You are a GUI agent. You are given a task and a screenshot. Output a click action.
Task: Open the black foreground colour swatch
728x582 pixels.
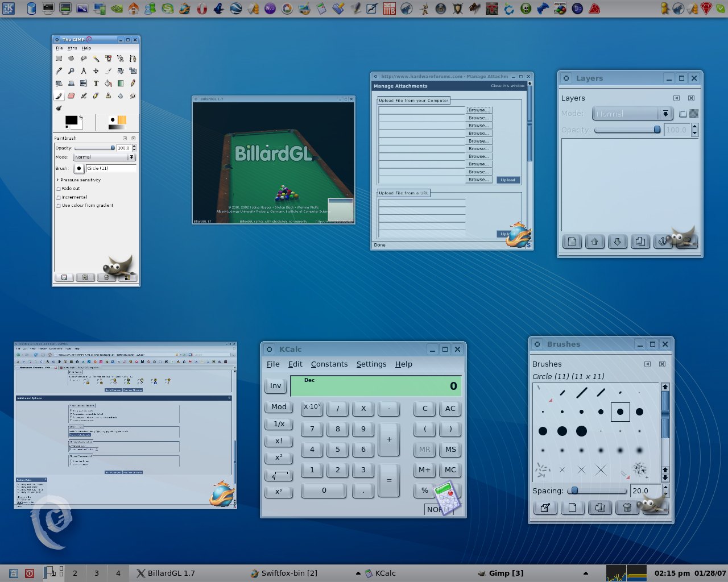71,120
